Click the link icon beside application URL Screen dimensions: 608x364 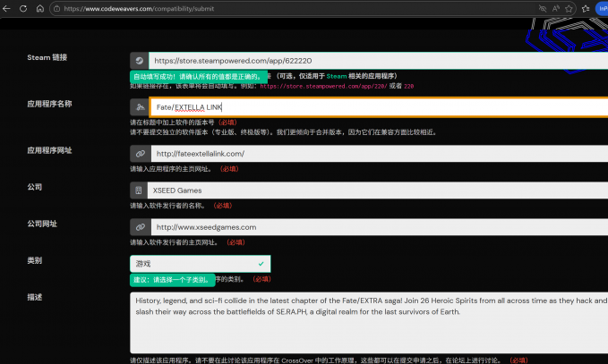click(141, 154)
